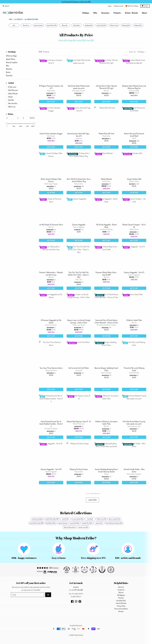Click the ModernTribe logo
Screen dimensions: 152x644
13,13
